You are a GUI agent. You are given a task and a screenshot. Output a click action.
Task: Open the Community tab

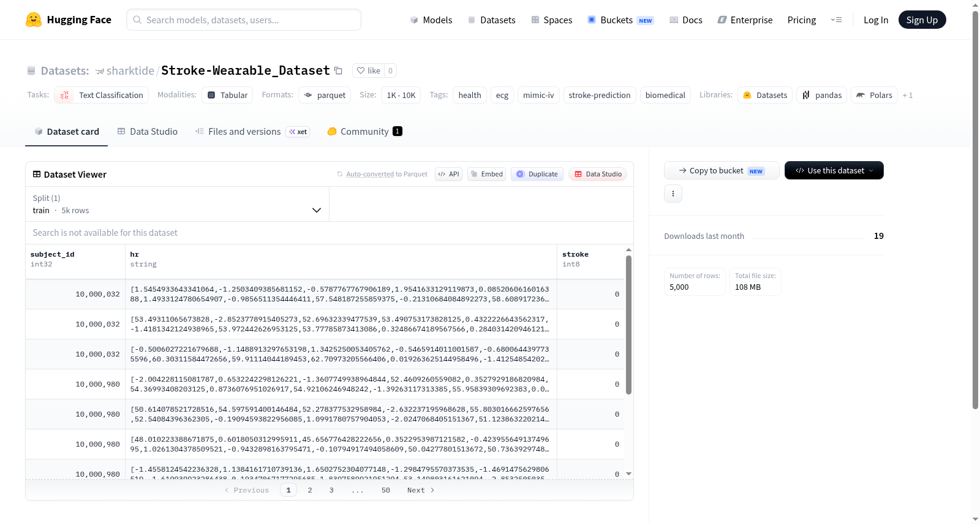tap(364, 132)
